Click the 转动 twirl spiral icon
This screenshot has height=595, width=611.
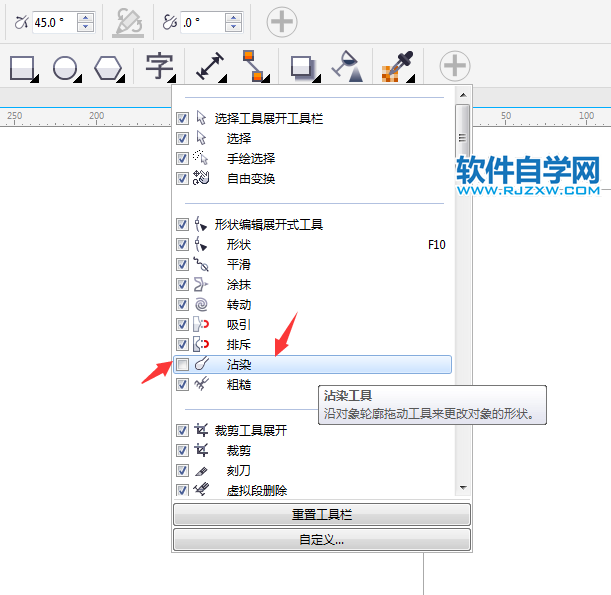pyautogui.click(x=201, y=304)
